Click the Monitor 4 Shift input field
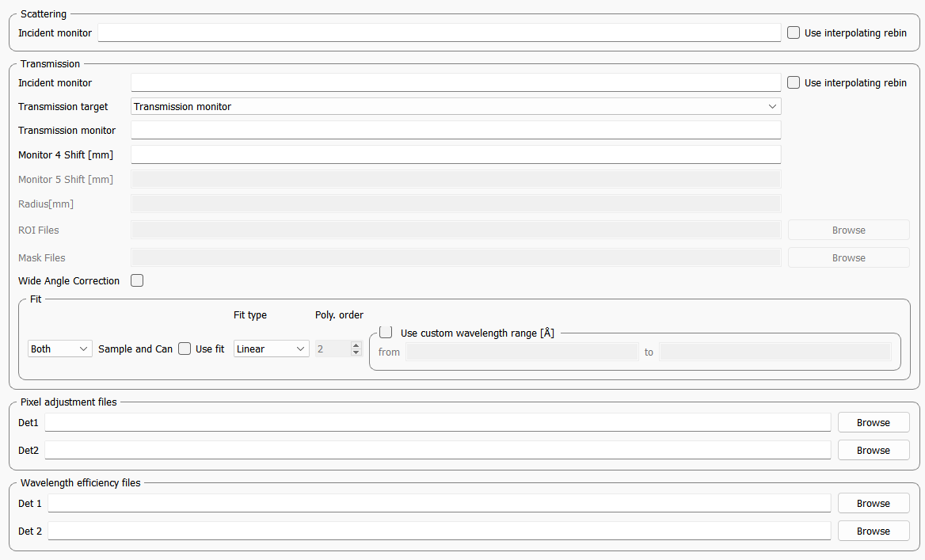 (x=455, y=155)
